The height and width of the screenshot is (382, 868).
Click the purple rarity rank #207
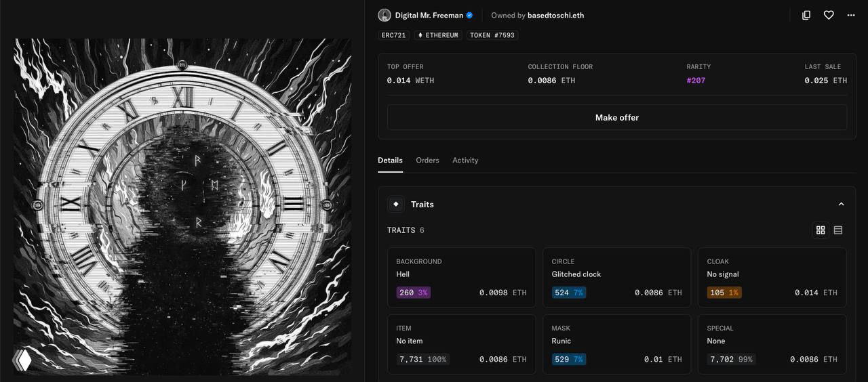click(696, 81)
